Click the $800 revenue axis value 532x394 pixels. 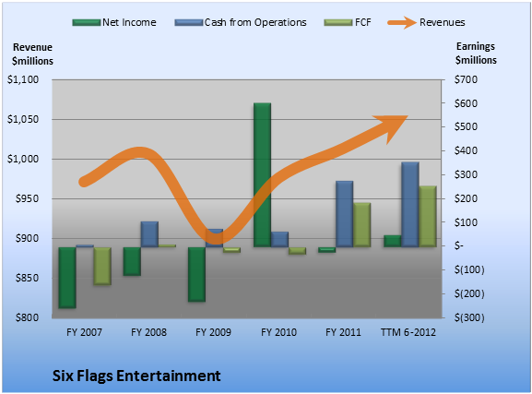(27, 317)
